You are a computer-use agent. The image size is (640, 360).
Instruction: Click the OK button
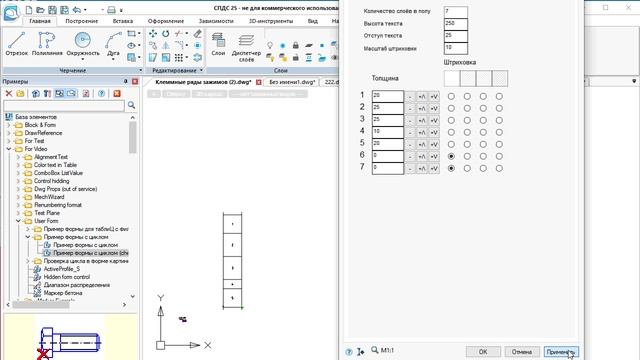pyautogui.click(x=483, y=351)
